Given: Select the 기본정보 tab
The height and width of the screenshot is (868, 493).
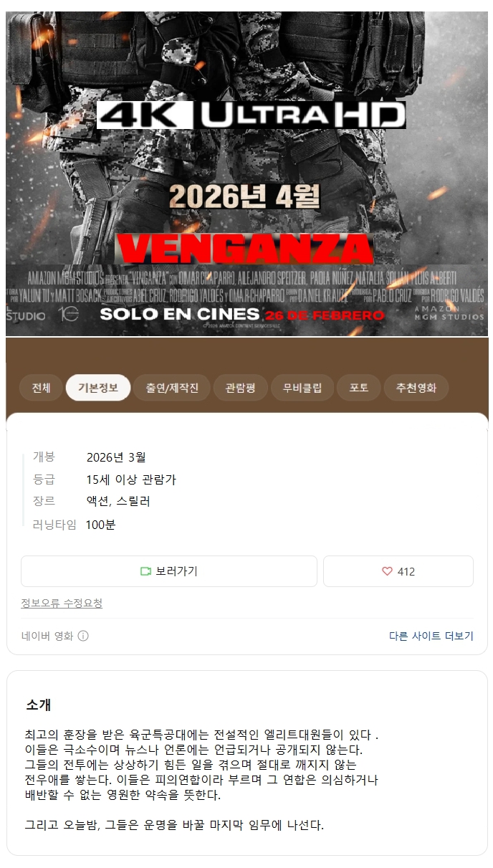Looking at the screenshot, I should pos(98,388).
